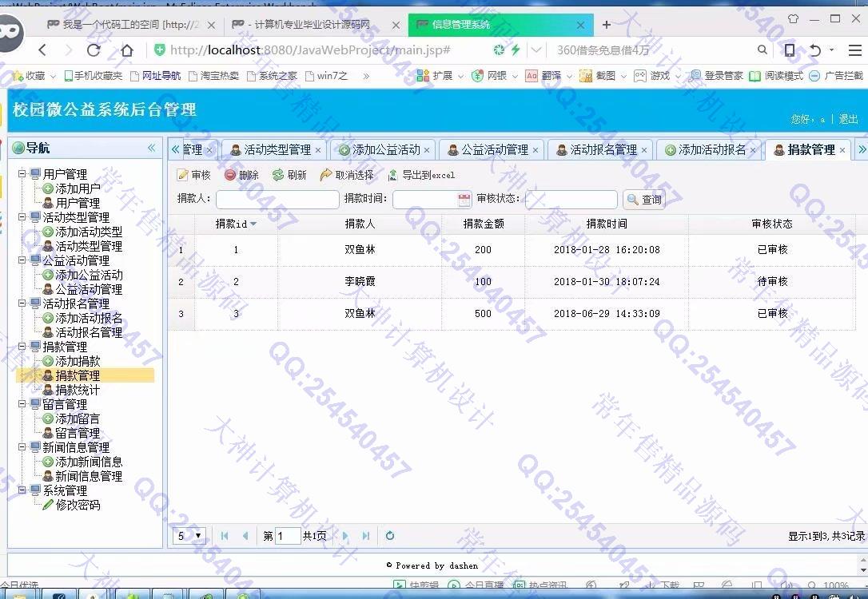
Task: Collapse the 捐款管理 tree node
Action: click(x=22, y=347)
